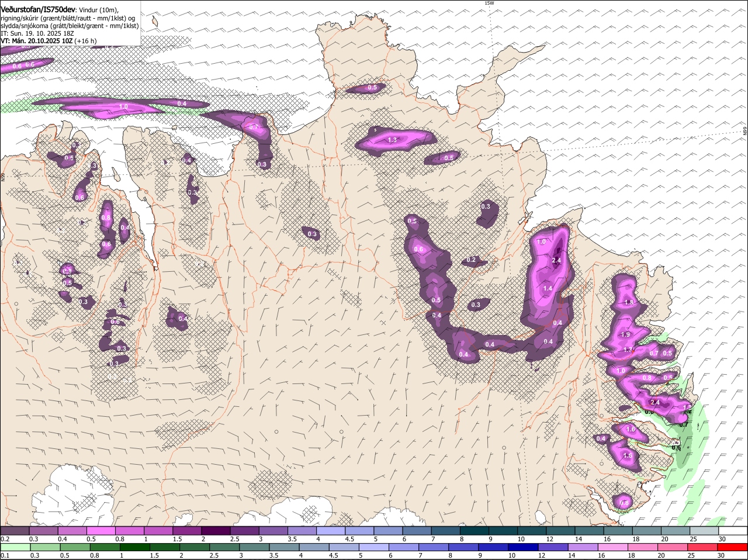The width and height of the screenshot is (748, 560).
Task: Click the '(+16 h)' forecast offset text
Action: [86, 41]
